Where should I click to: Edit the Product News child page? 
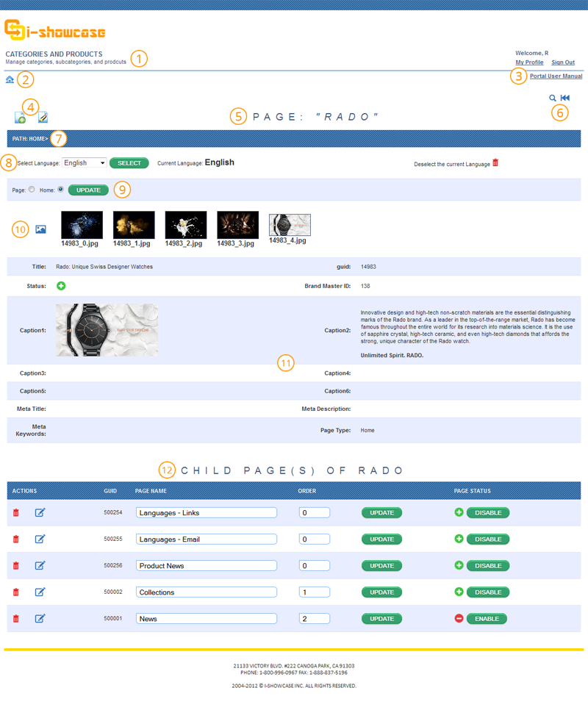(40, 565)
